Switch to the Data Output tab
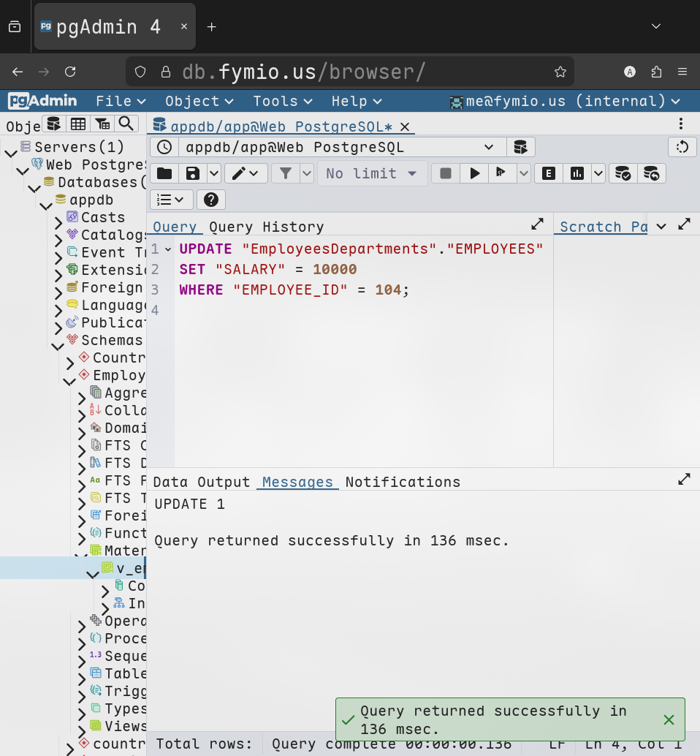This screenshot has width=700, height=756. click(202, 482)
